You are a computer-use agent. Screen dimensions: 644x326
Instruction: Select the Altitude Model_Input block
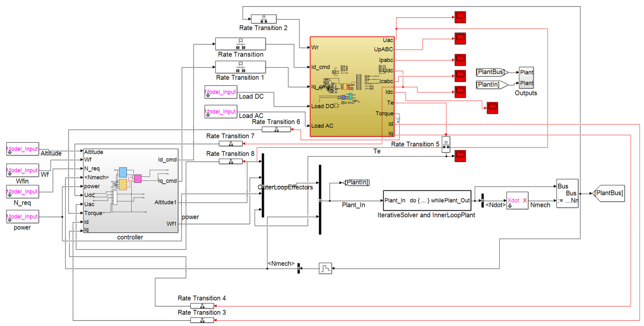[x=23, y=149]
